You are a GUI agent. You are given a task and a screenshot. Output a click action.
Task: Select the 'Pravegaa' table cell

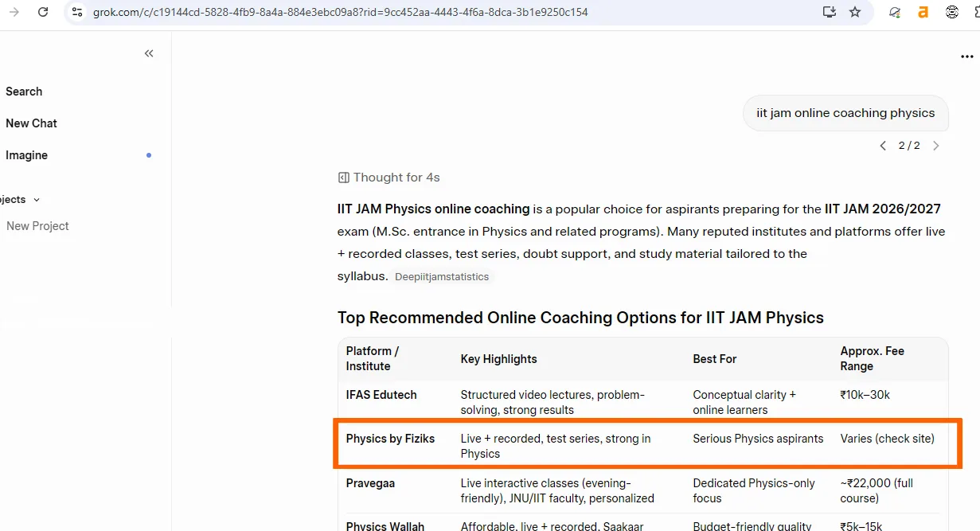(x=370, y=483)
